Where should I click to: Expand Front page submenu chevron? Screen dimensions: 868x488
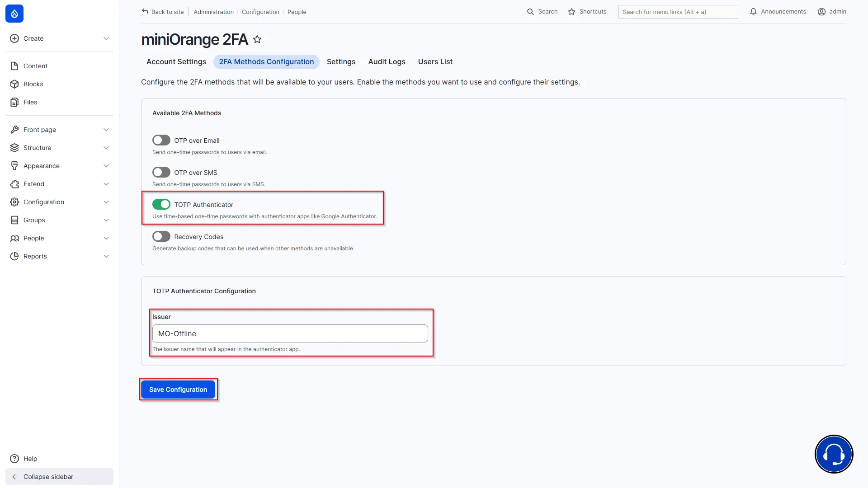[106, 130]
